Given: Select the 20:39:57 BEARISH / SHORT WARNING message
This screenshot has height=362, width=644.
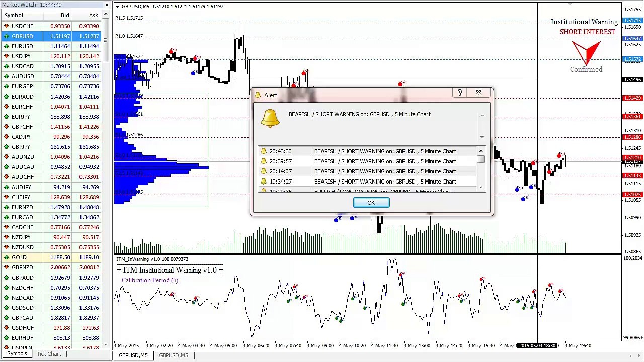Looking at the screenshot, I should tap(385, 161).
